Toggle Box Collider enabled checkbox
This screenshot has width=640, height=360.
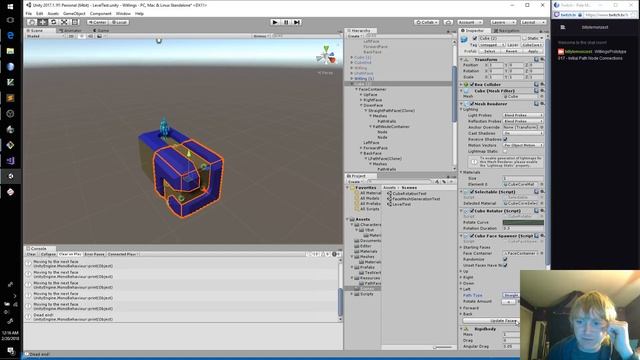[x=472, y=84]
